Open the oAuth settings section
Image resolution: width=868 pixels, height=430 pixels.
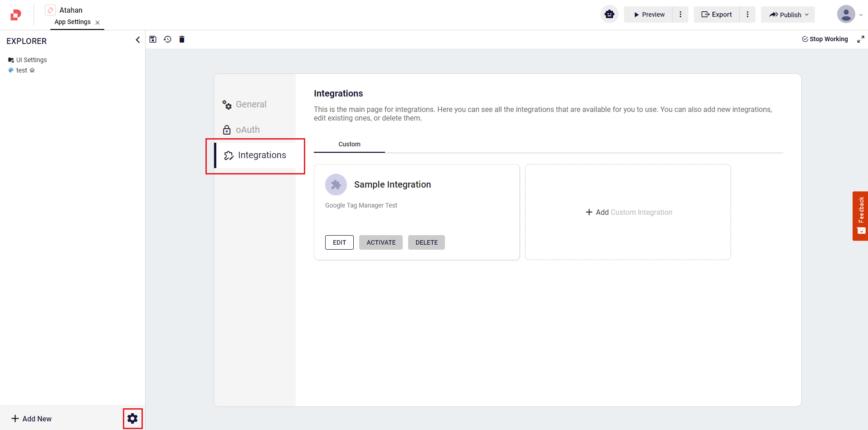(x=247, y=130)
